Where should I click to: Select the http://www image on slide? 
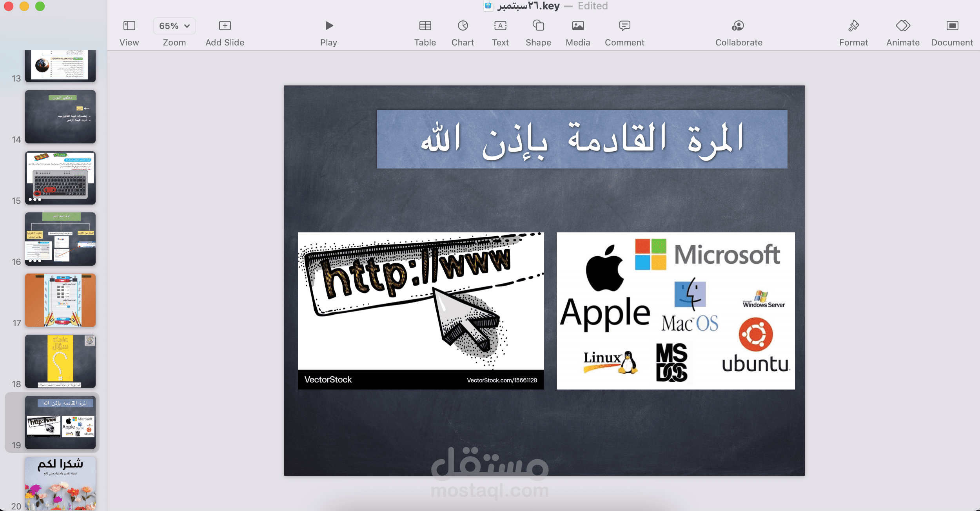(x=421, y=310)
